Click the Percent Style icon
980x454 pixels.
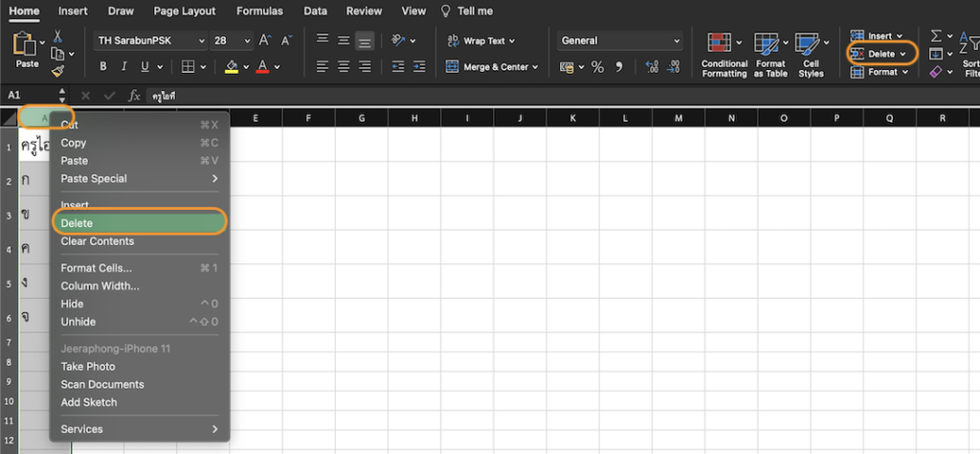597,67
